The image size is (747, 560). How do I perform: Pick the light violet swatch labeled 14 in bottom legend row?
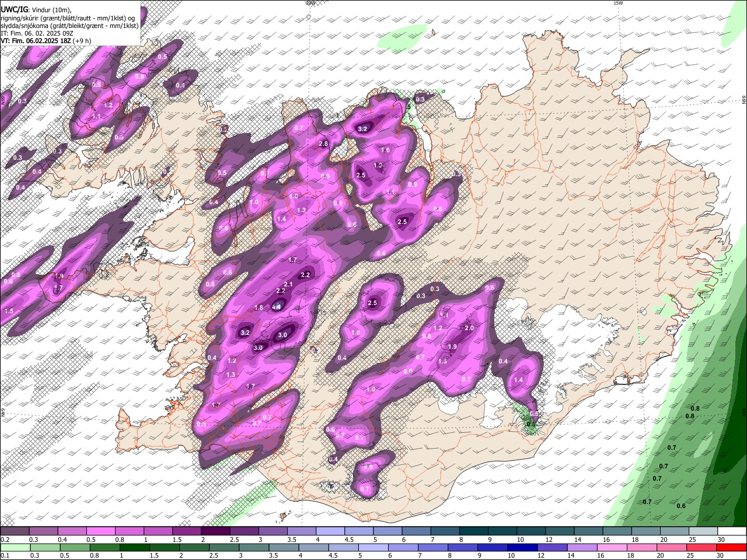click(581, 548)
